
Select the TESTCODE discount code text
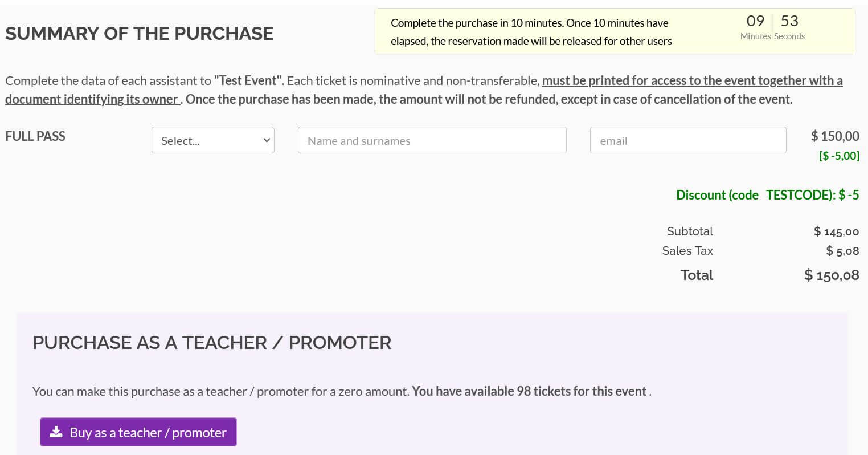coord(800,195)
